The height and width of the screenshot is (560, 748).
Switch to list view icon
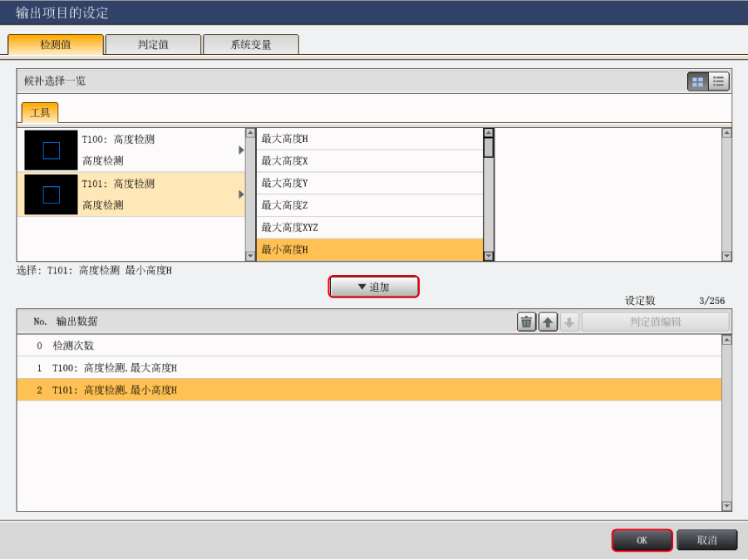pyautogui.click(x=719, y=81)
